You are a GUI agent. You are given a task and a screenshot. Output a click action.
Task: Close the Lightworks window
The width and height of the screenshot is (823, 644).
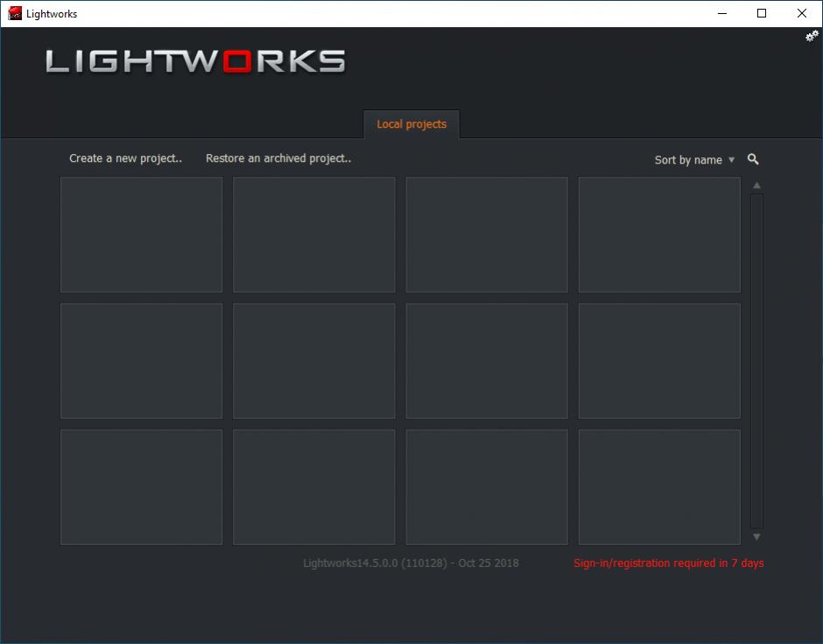point(801,14)
